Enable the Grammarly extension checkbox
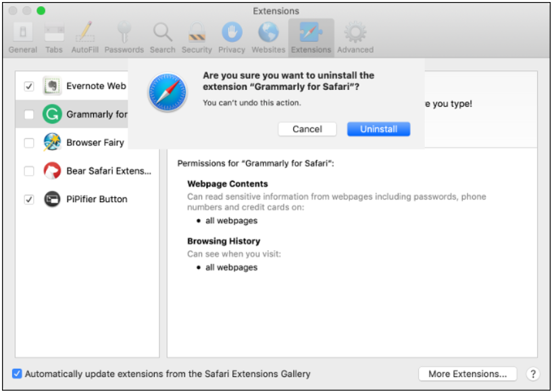552x392 pixels. point(29,115)
